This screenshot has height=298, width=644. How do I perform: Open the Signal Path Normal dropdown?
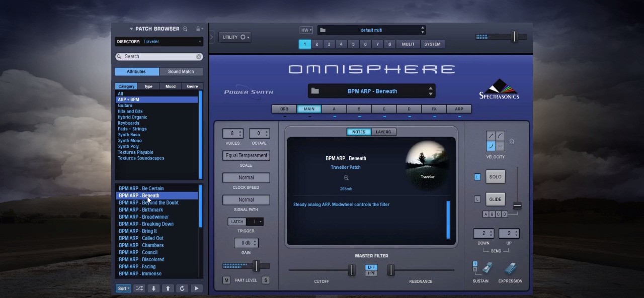click(x=246, y=200)
